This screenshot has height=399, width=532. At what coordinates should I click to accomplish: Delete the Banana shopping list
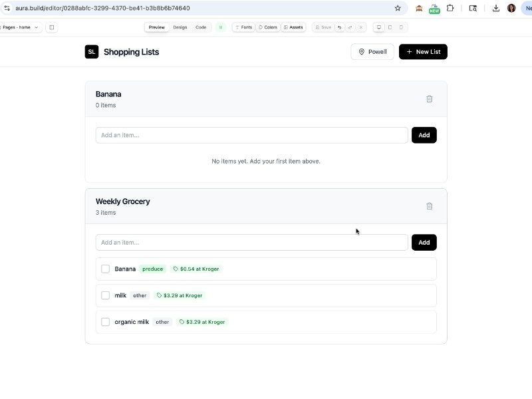429,99
